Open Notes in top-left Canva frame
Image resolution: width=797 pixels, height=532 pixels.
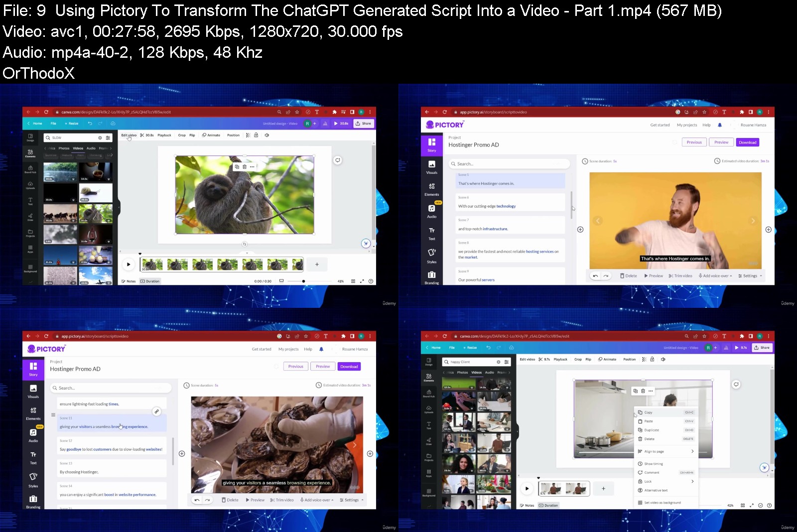129,281
